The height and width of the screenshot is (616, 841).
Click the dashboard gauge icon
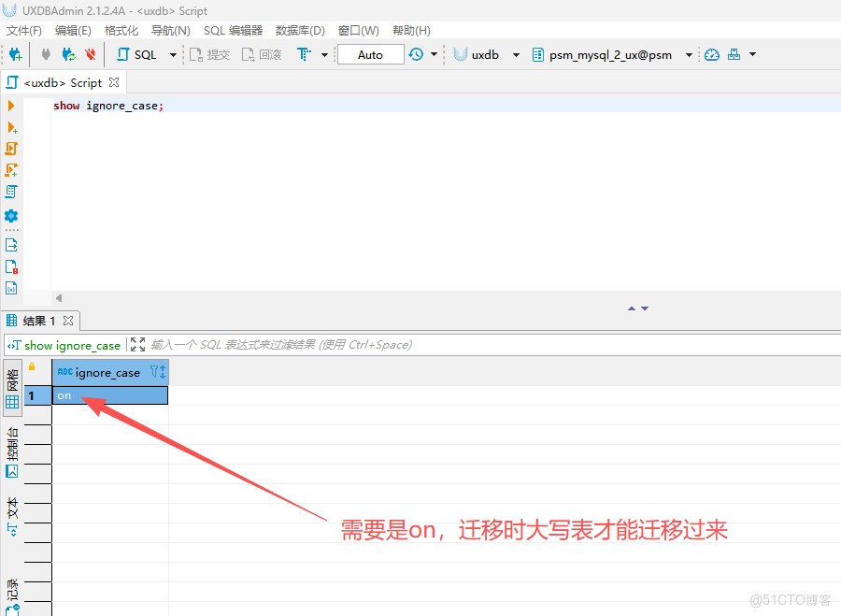pos(712,54)
